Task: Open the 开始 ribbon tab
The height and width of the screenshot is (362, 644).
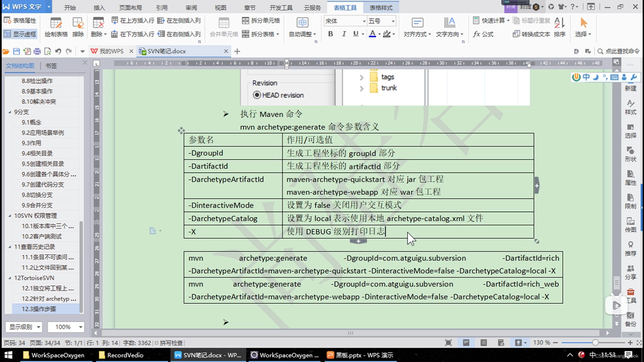Action: (x=70, y=7)
